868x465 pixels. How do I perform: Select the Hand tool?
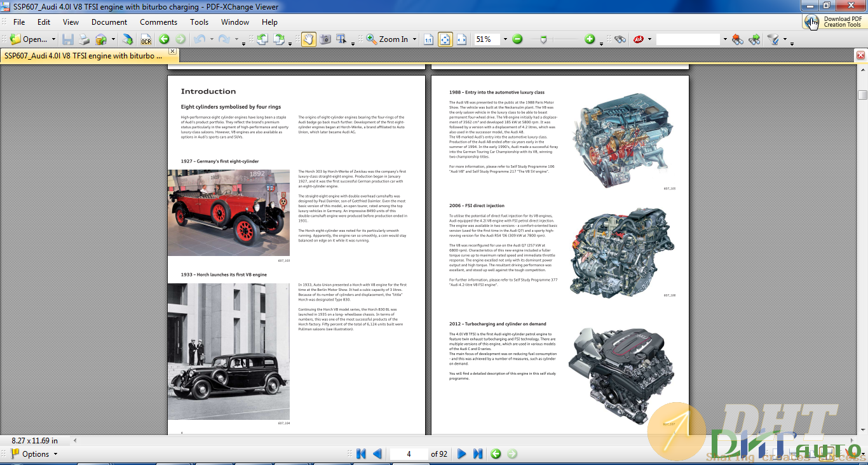(x=309, y=39)
